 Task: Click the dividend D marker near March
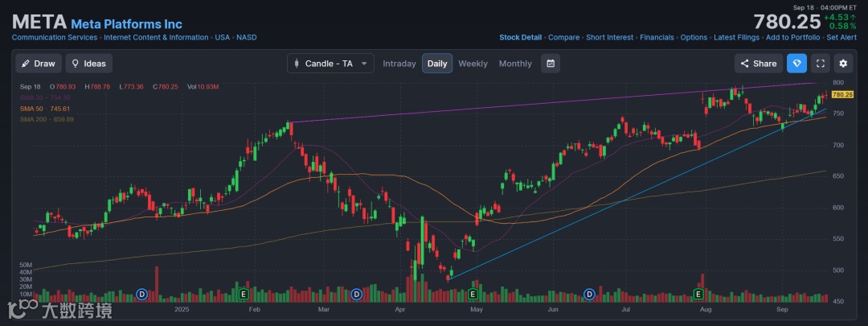coord(356,294)
